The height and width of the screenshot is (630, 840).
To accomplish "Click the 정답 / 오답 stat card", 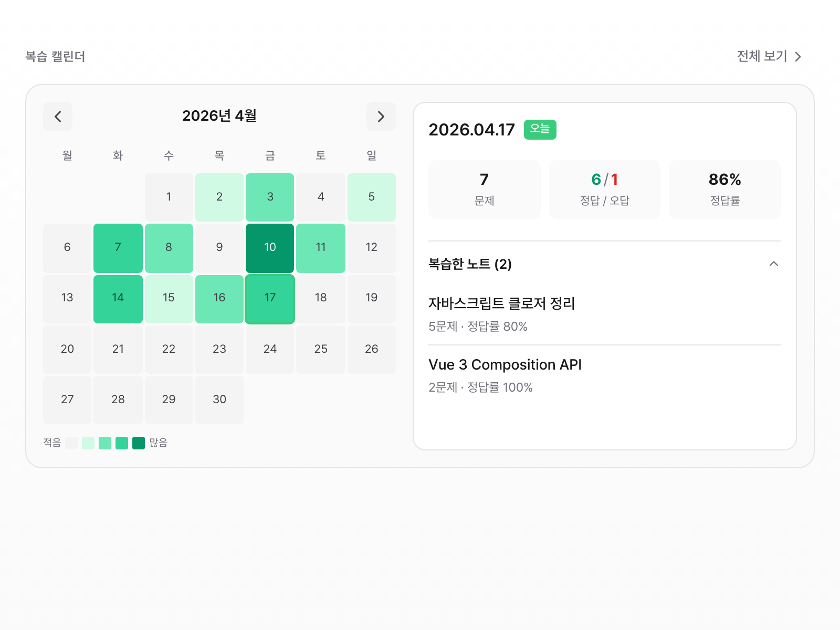I will coord(604,189).
